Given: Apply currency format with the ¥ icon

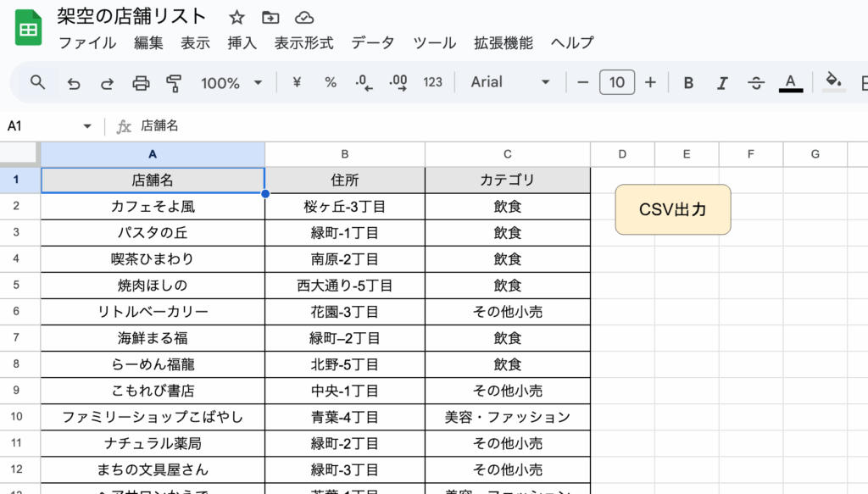Looking at the screenshot, I should pyautogui.click(x=296, y=82).
